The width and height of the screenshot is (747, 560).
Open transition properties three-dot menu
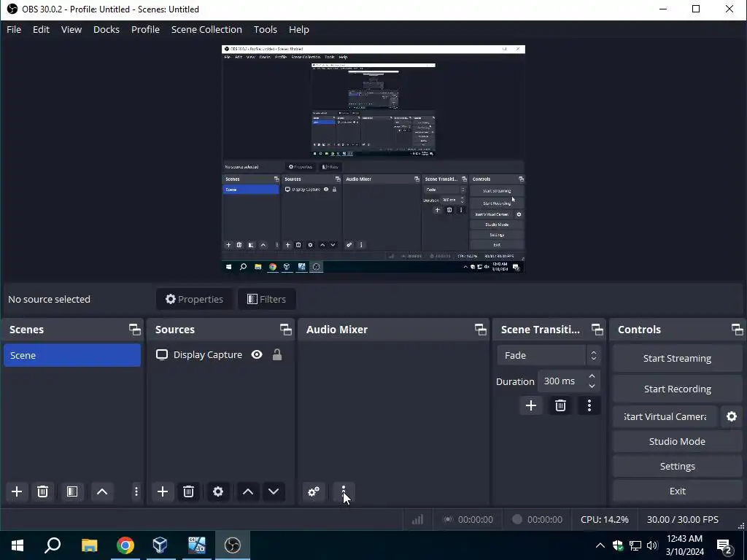coord(589,405)
